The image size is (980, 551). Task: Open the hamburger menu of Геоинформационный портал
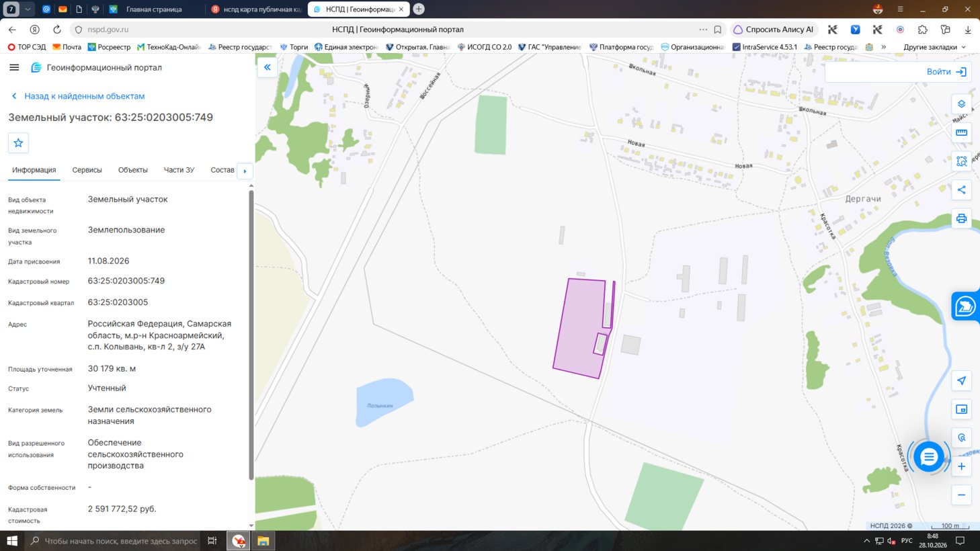click(14, 67)
